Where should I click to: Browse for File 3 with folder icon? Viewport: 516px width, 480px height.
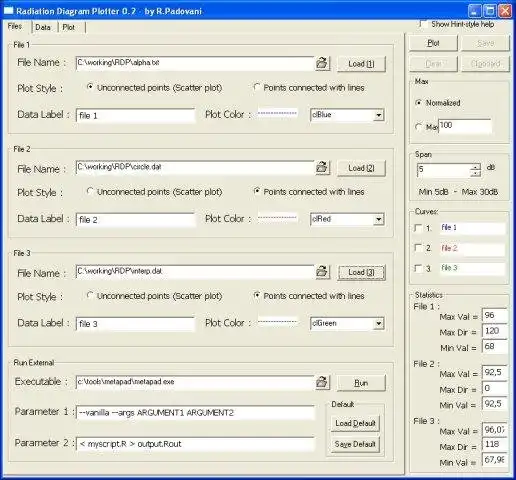click(322, 271)
